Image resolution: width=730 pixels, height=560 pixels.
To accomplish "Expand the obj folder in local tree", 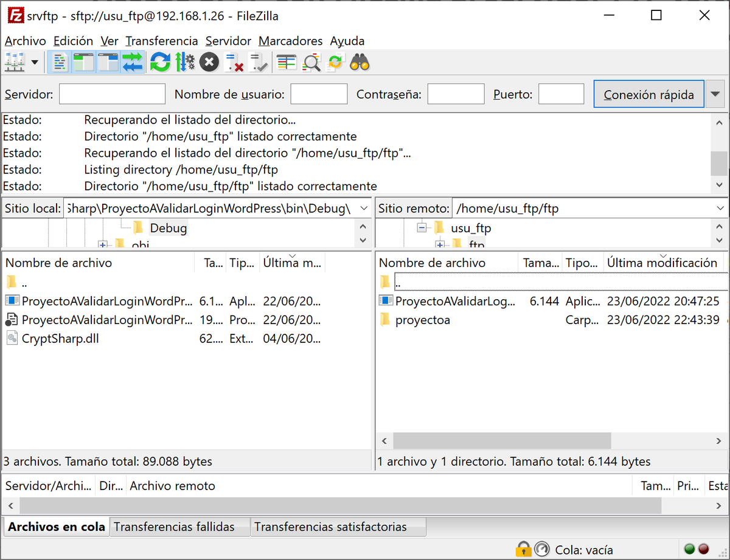I will tap(102, 244).
